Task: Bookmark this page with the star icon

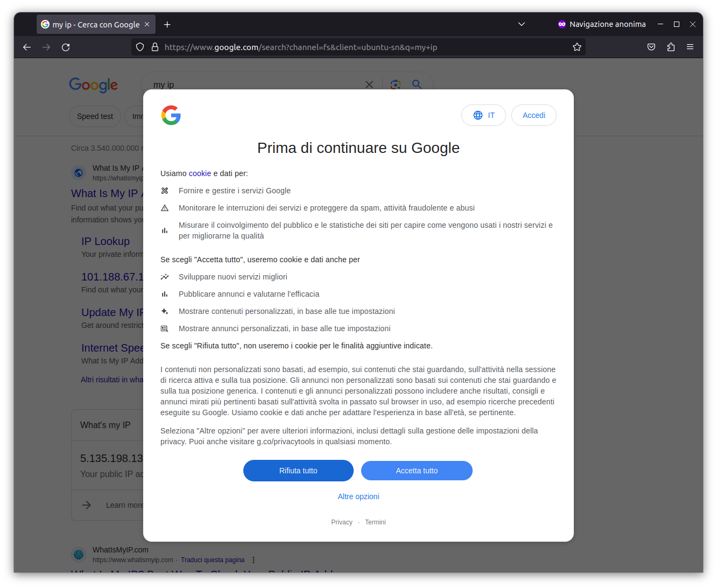Action: click(x=577, y=47)
